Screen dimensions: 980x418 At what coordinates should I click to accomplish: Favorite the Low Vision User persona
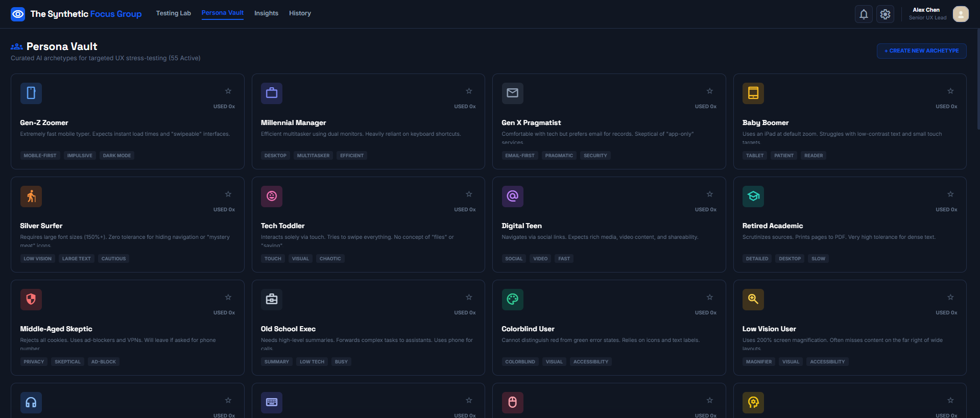[x=950, y=297]
